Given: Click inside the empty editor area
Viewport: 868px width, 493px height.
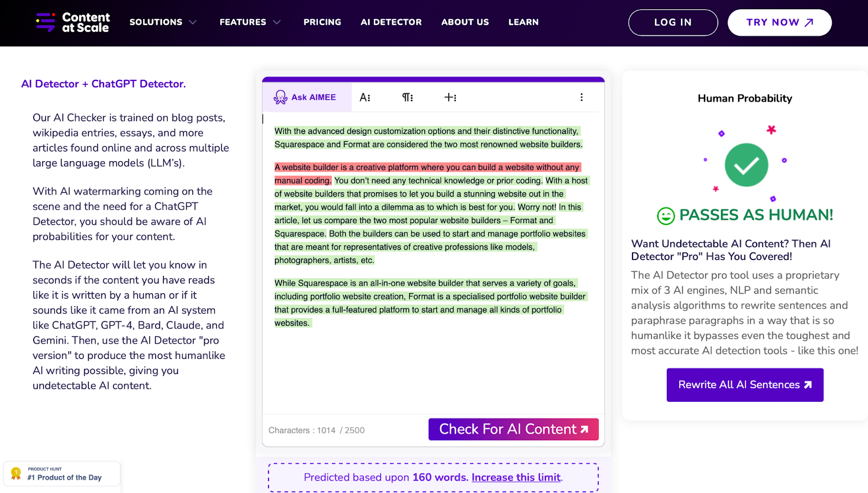Looking at the screenshot, I should coord(433,372).
